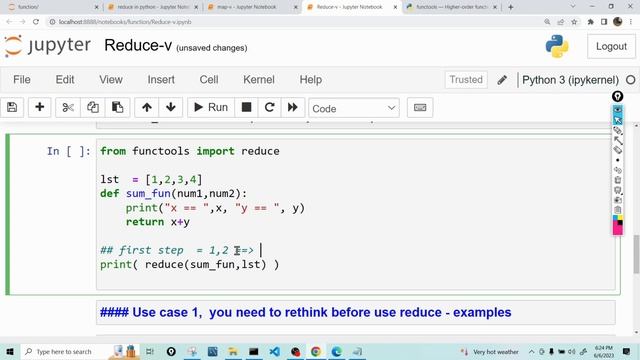Image resolution: width=640 pixels, height=360 pixels.
Task: Click the lightbulb icon above annotation toolbar
Action: (618, 96)
